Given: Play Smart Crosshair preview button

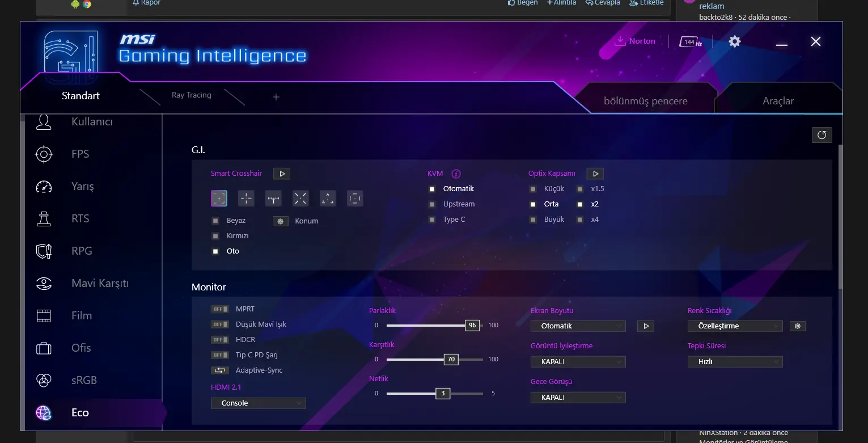Looking at the screenshot, I should click(282, 174).
